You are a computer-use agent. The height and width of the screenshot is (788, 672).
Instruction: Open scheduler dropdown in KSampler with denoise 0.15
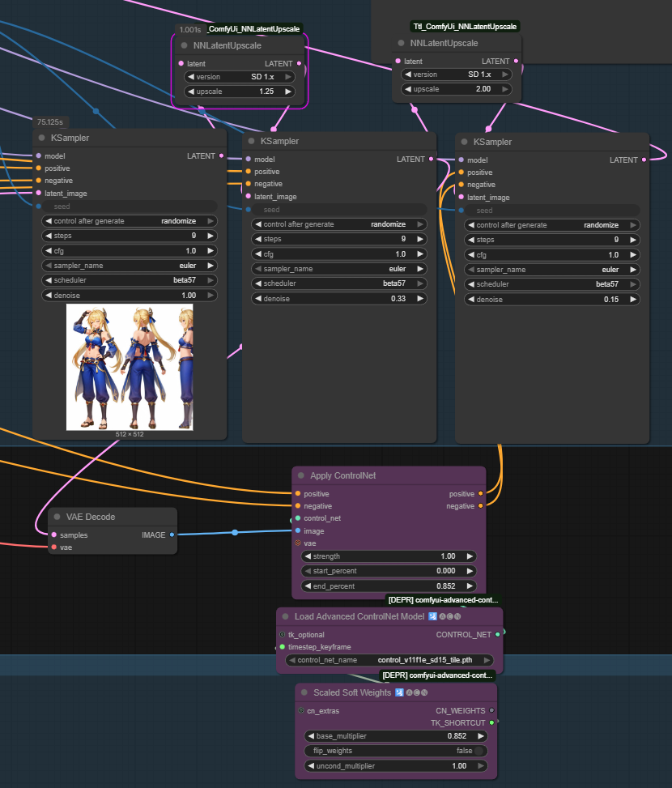pyautogui.click(x=552, y=284)
